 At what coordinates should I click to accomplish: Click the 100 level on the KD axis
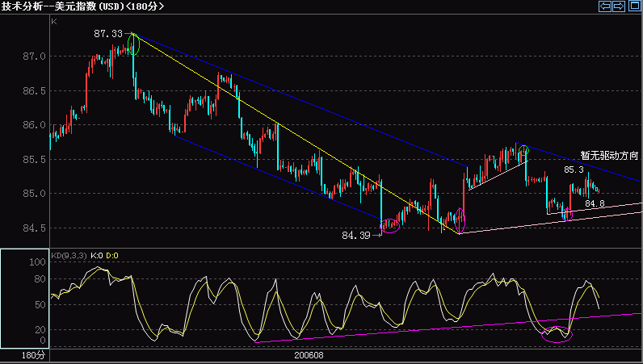pyautogui.click(x=37, y=262)
